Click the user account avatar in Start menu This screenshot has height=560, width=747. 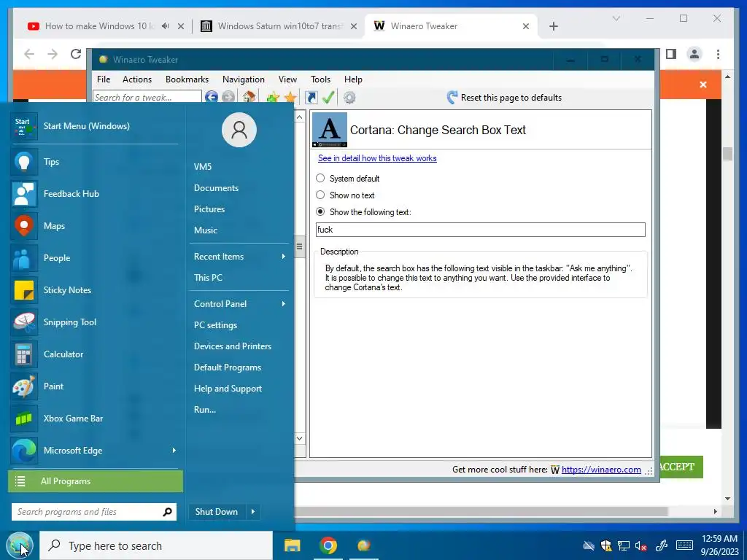239,130
